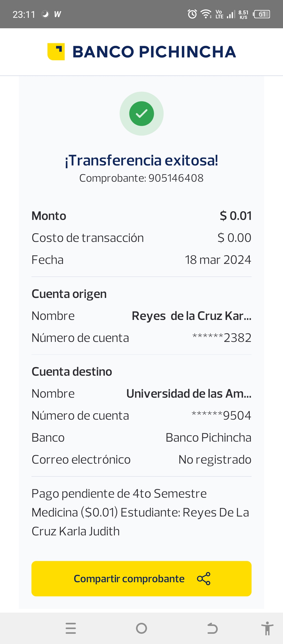The height and width of the screenshot is (644, 283).
Task: Tap the destination account number ending 9504
Action: pos(221,416)
